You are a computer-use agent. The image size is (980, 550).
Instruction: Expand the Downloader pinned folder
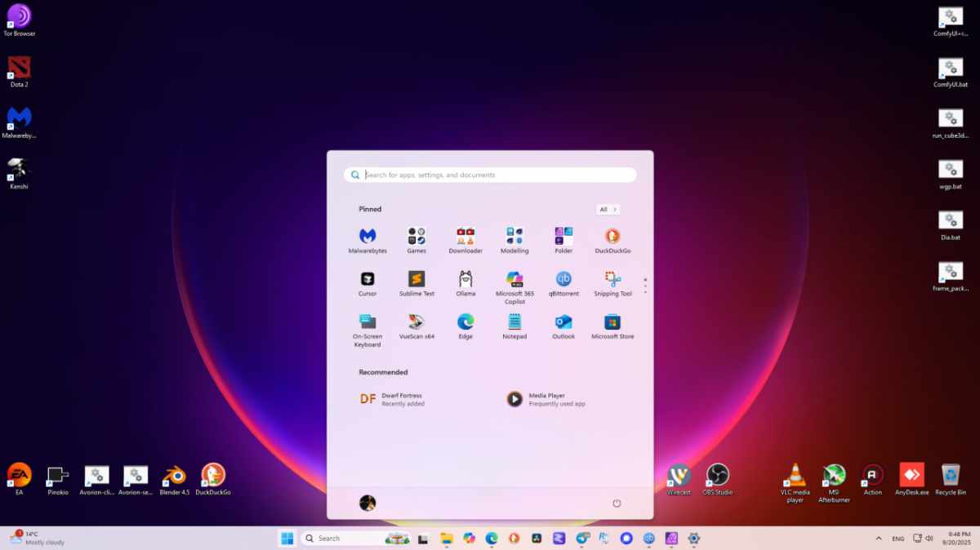465,236
